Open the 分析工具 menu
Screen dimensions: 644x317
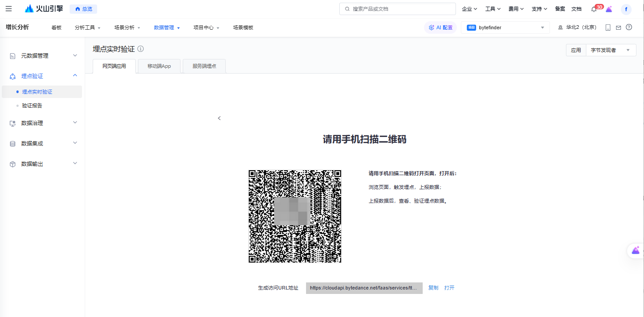coord(88,27)
